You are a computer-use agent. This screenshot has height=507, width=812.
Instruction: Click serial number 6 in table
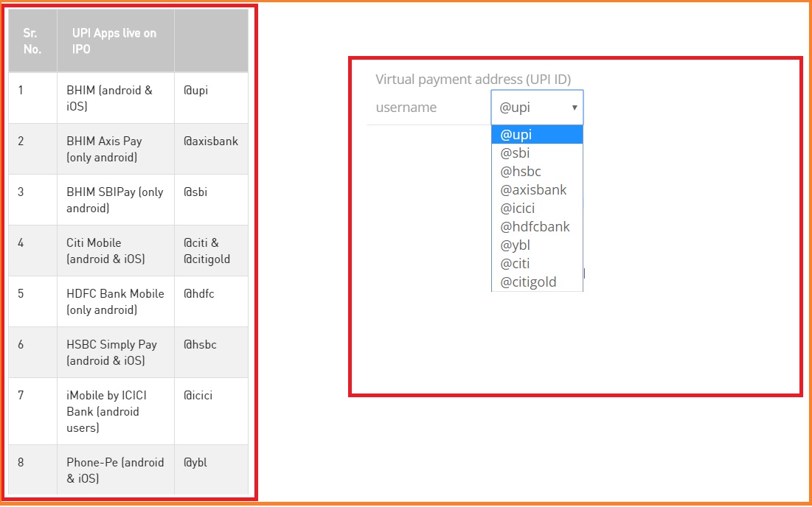coord(32,352)
